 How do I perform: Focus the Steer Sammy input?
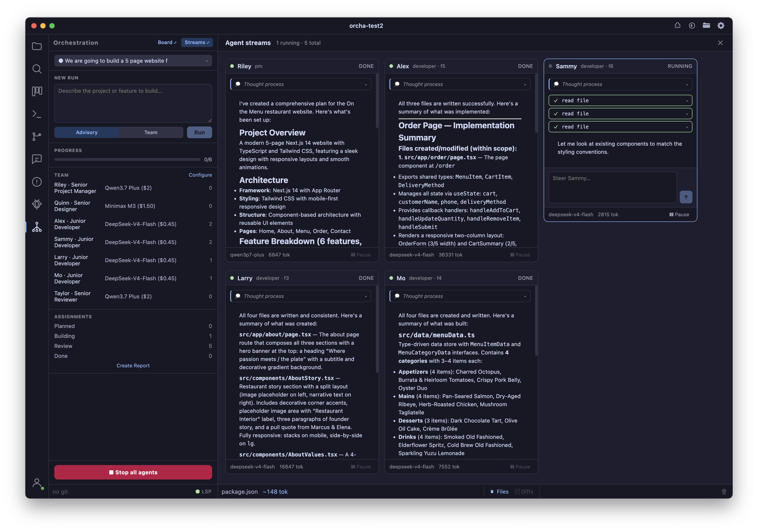tap(612, 188)
